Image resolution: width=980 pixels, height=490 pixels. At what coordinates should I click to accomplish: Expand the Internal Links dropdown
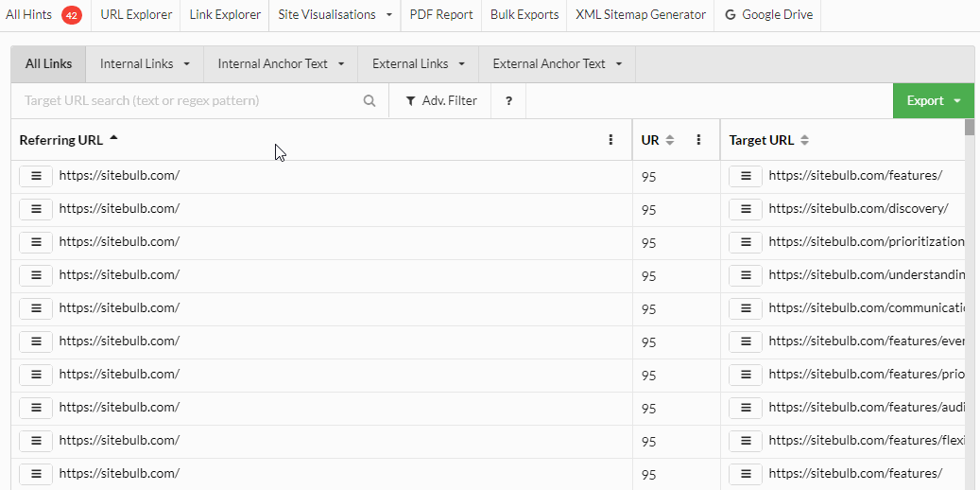186,63
